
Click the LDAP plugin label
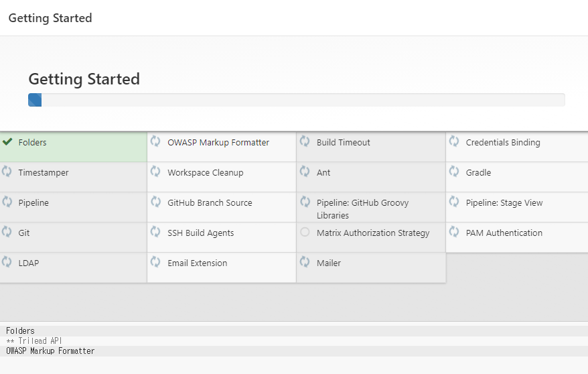click(x=29, y=263)
